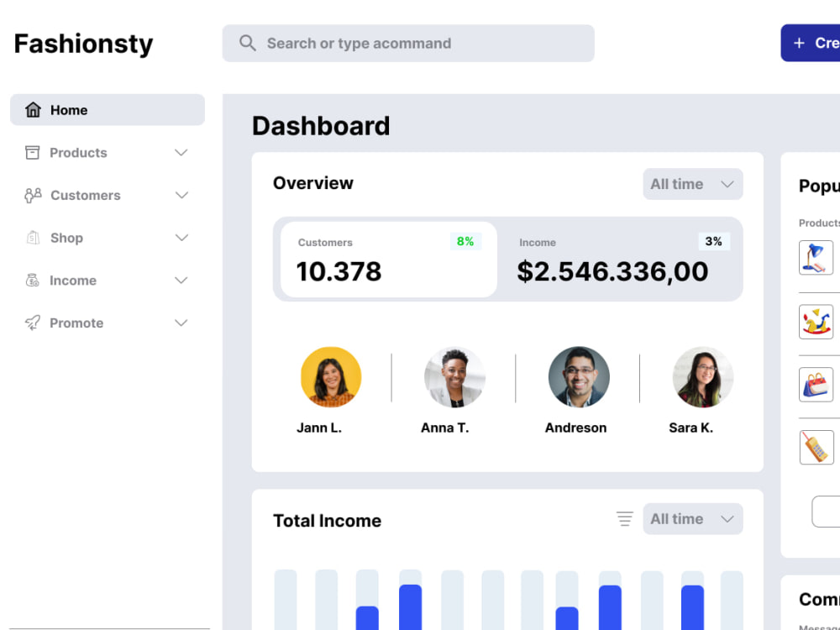Click the Promote rocket icon

point(32,323)
